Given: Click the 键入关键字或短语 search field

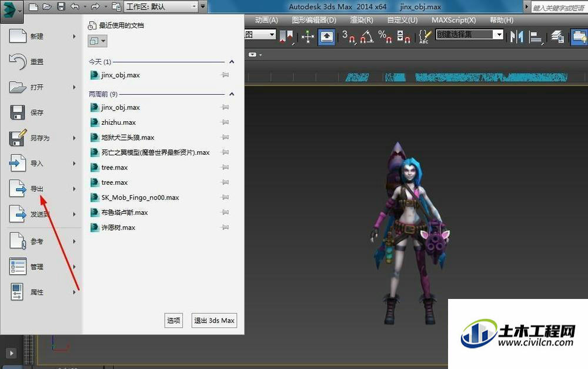Looking at the screenshot, I should point(559,8).
